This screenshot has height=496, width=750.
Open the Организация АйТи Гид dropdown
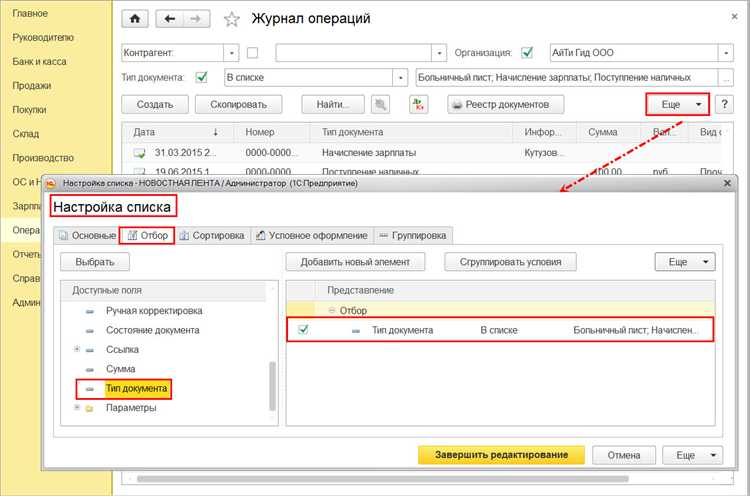click(x=726, y=53)
